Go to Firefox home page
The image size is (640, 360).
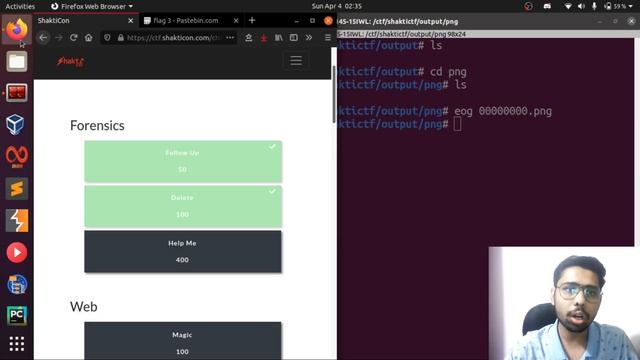point(89,38)
